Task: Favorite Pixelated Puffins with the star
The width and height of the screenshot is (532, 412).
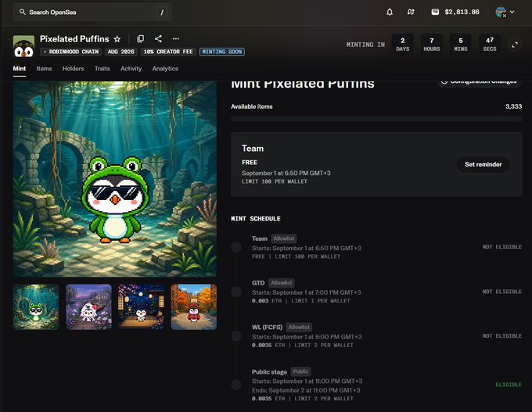Action: click(117, 39)
